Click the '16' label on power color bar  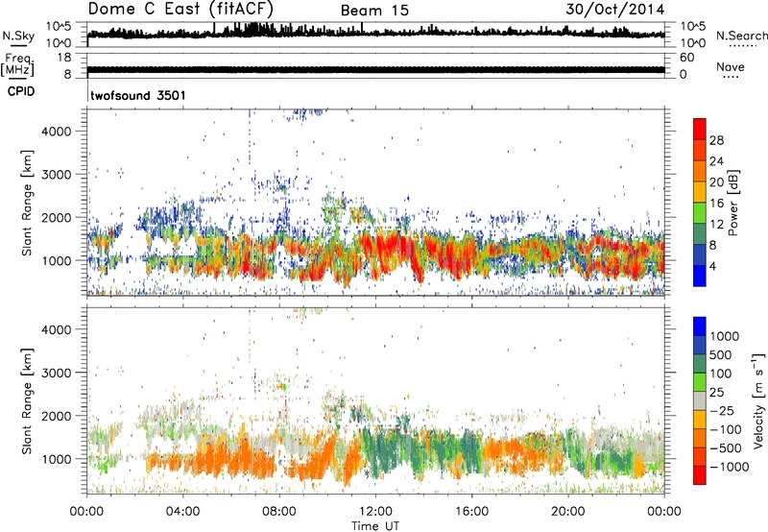716,204
